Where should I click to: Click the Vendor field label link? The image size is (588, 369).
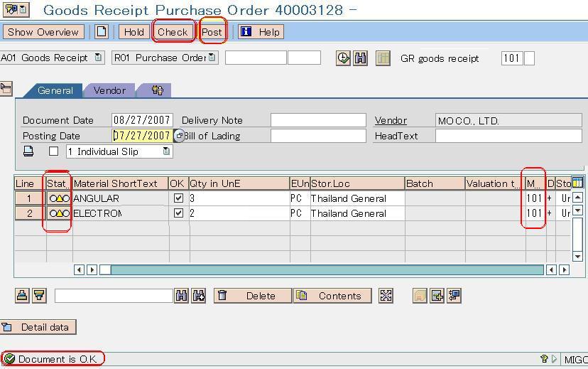(x=391, y=120)
